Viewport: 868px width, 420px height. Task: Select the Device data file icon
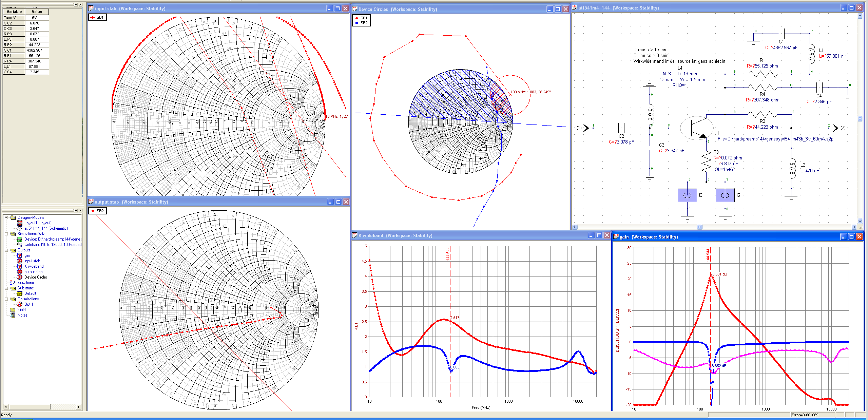(20, 239)
